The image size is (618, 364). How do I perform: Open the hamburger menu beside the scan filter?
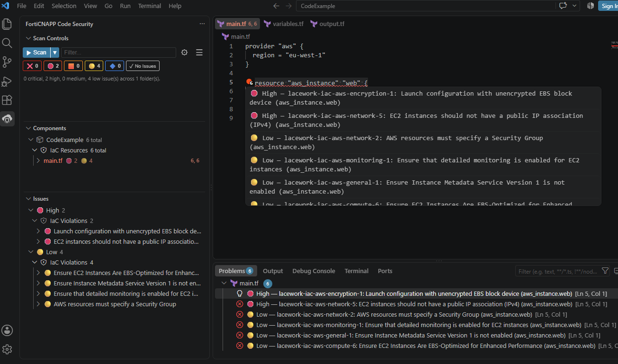pos(199,53)
